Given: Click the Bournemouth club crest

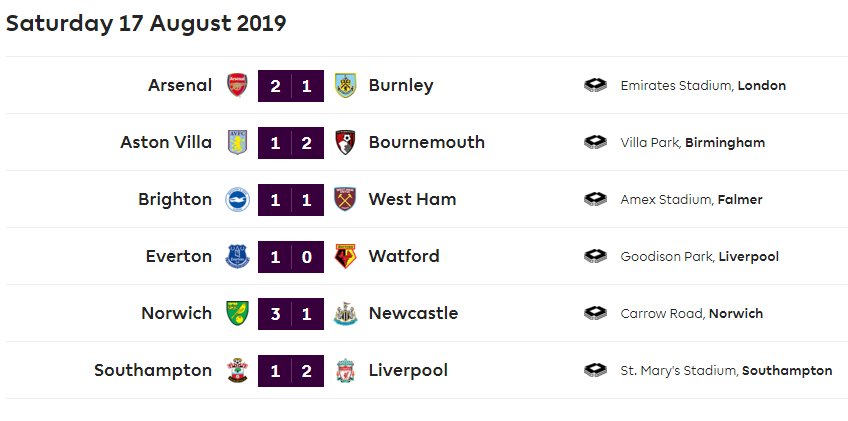Looking at the screenshot, I should [345, 142].
